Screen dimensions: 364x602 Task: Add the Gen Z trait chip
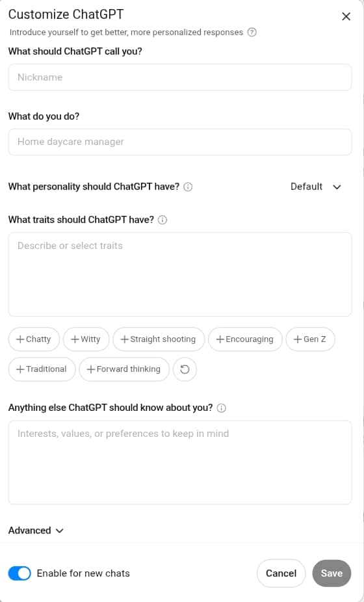[x=310, y=339]
